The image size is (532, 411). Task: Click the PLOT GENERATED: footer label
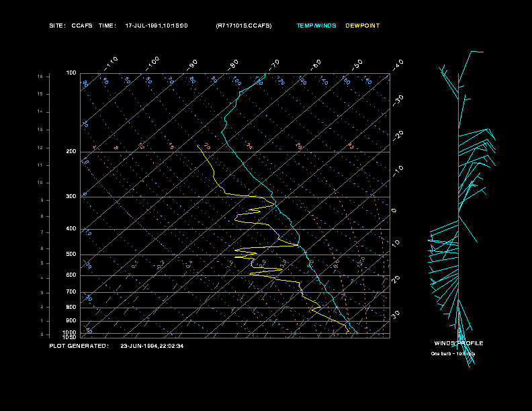(79, 346)
